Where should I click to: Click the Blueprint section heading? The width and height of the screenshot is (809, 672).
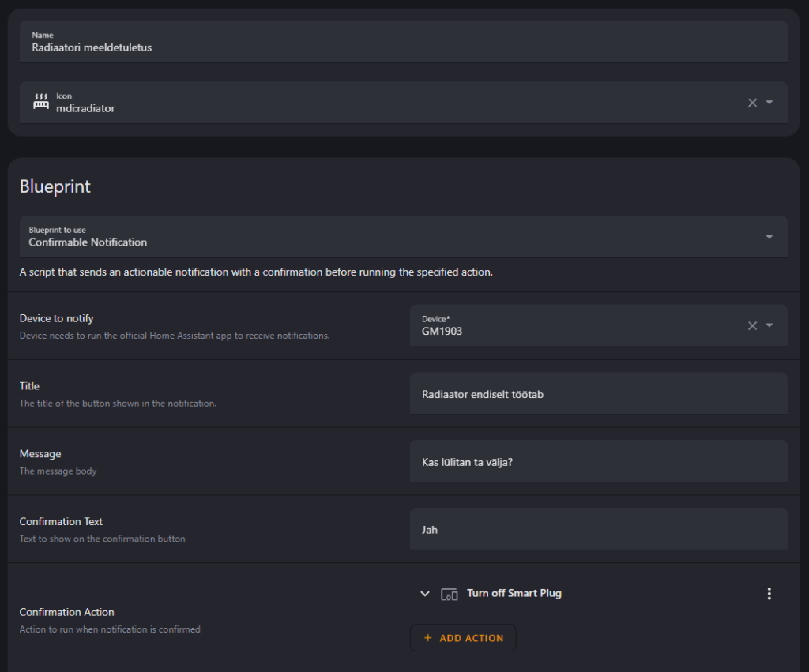(x=55, y=186)
